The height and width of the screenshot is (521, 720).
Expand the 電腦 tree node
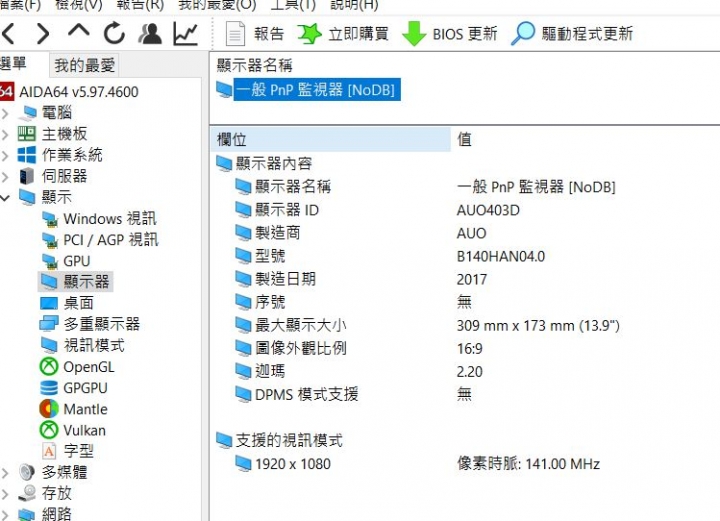[x=5, y=113]
